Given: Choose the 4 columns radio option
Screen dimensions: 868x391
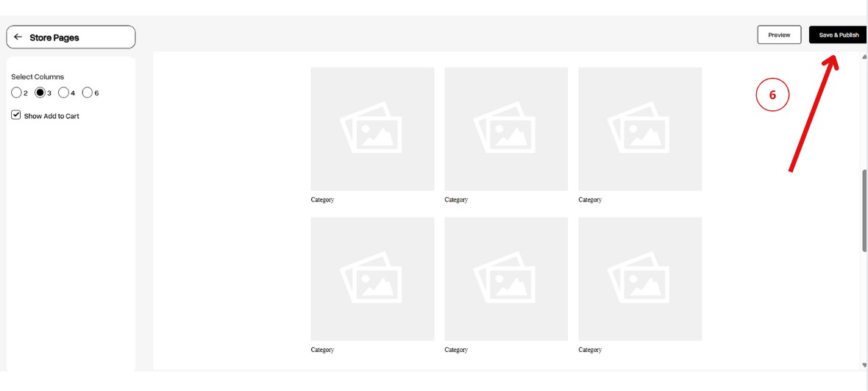Looking at the screenshot, I should click(x=64, y=93).
